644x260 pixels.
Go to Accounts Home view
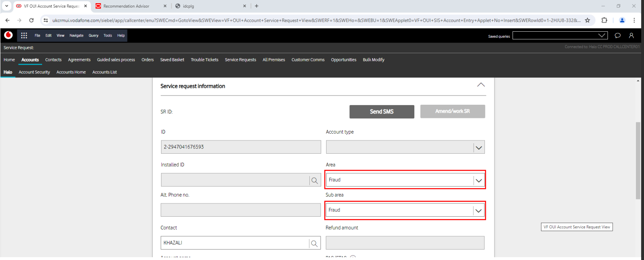[71, 72]
